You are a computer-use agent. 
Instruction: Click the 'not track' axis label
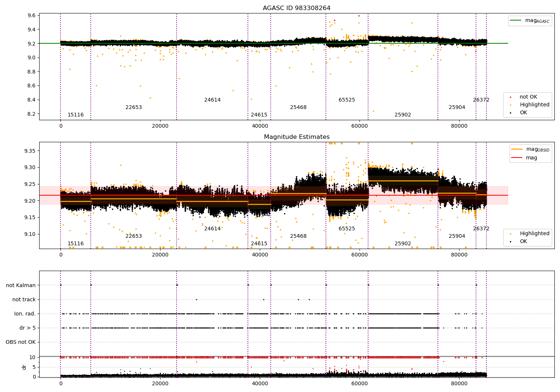pyautogui.click(x=24, y=300)
